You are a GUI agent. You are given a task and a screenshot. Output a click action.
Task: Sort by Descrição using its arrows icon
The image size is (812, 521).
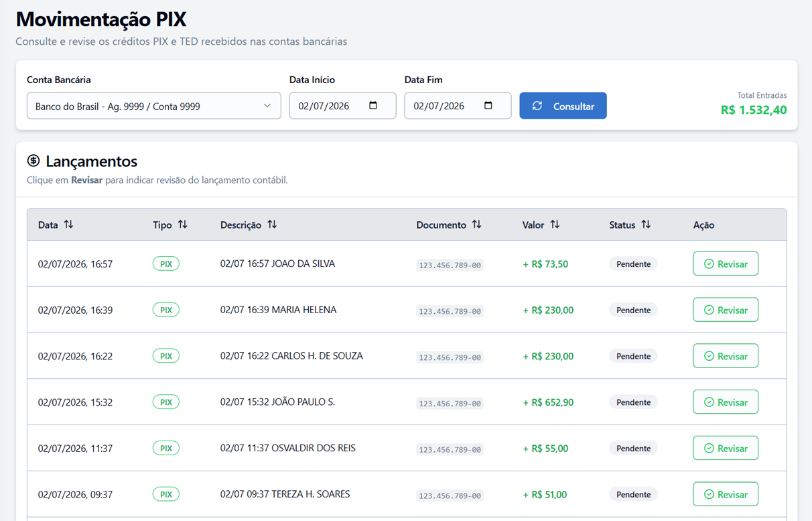272,225
